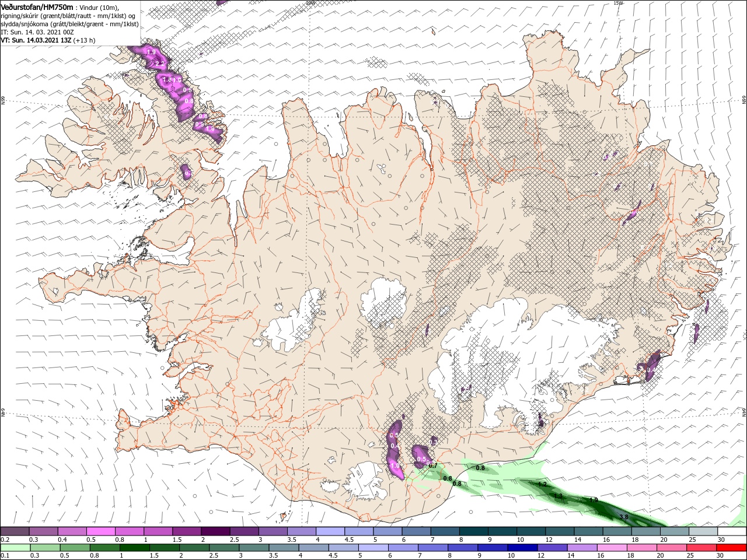Image resolution: width=747 pixels, height=560 pixels.
Task: Click the '1.3' value in the green rain band
Action: (558, 496)
